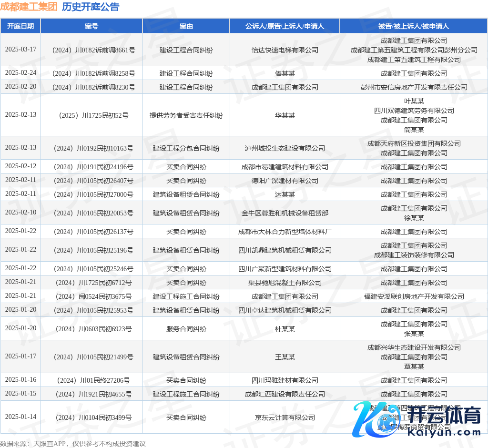Viewport: 488px width, 448px height.
Task: Click 服务合同纠纷 case cause cell
Action: coord(186,329)
